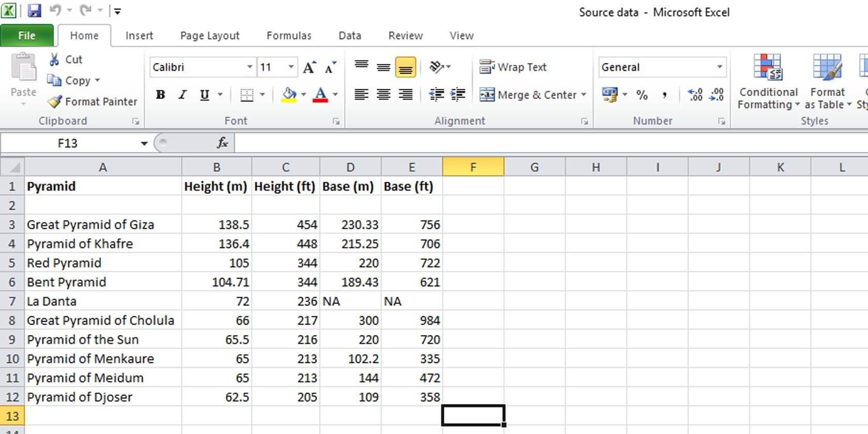Align text left
The image size is (868, 434).
(x=362, y=95)
